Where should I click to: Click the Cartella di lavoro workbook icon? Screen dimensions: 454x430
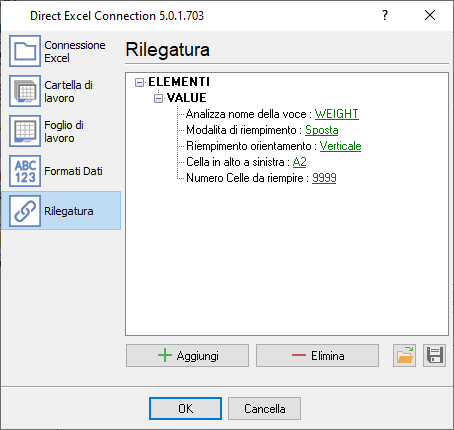pos(25,91)
